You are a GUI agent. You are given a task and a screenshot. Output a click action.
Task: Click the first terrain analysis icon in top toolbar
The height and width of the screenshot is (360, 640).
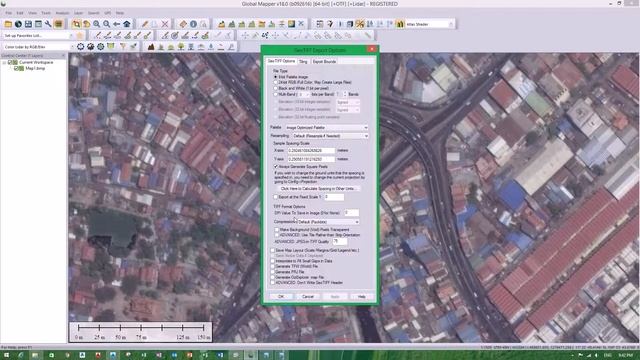(222, 24)
